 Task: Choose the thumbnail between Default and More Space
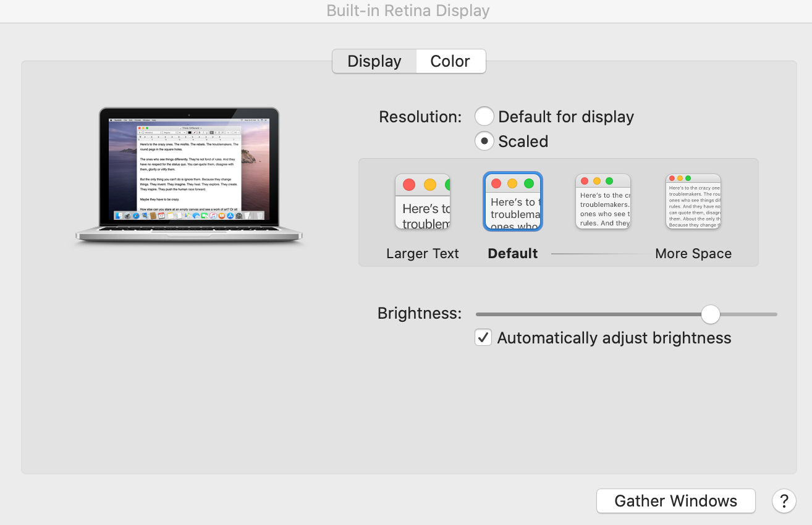pyautogui.click(x=603, y=202)
